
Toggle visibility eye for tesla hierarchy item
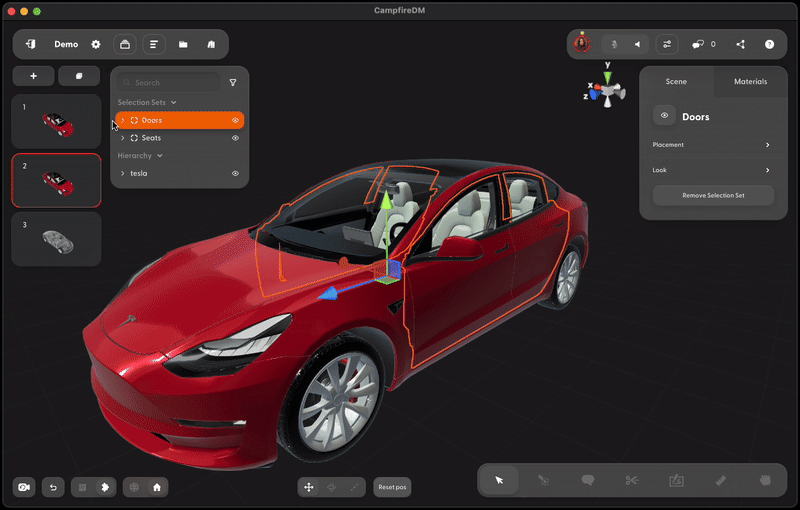tap(235, 173)
